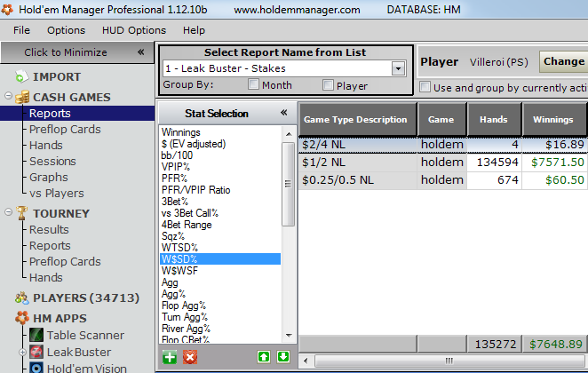Open Reports under Tourney
The image size is (588, 373).
[x=50, y=245]
